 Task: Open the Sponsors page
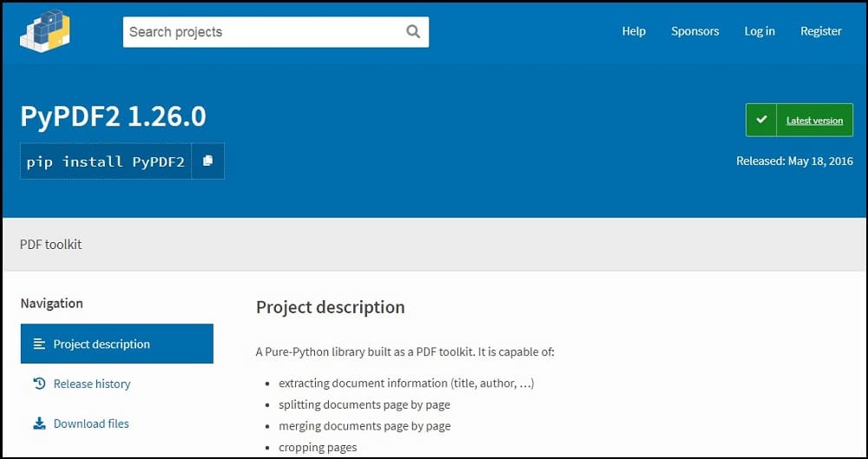coord(694,31)
